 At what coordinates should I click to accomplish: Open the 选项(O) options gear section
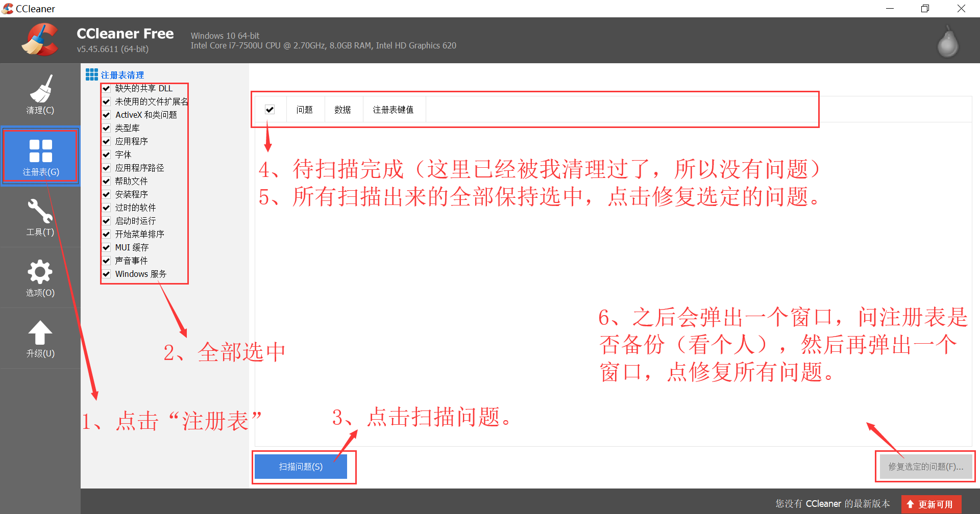tap(40, 278)
